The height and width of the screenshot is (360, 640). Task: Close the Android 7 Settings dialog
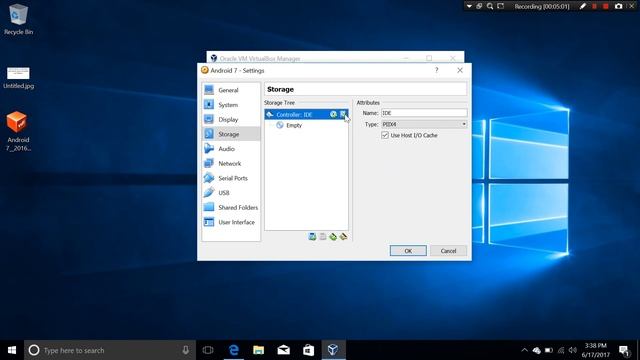tap(460, 70)
